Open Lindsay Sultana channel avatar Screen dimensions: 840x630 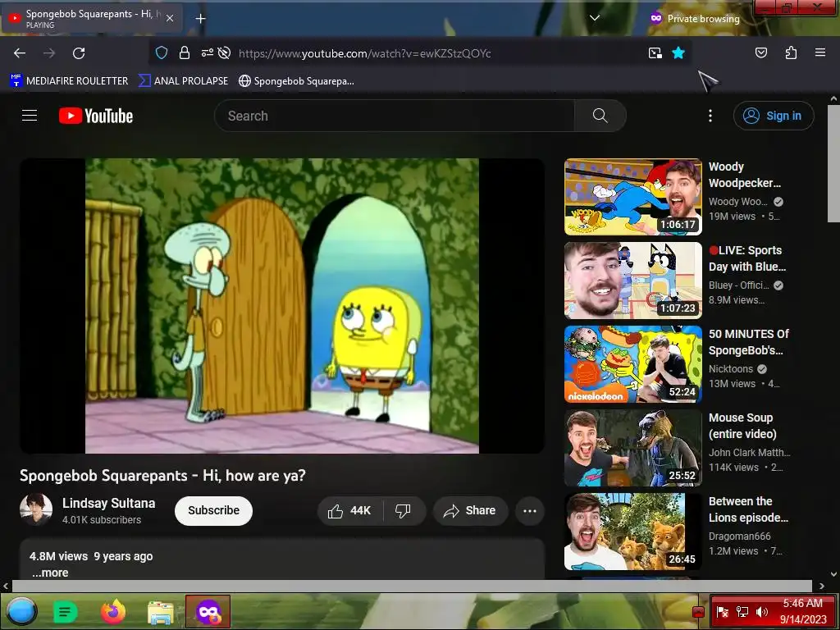(36, 509)
